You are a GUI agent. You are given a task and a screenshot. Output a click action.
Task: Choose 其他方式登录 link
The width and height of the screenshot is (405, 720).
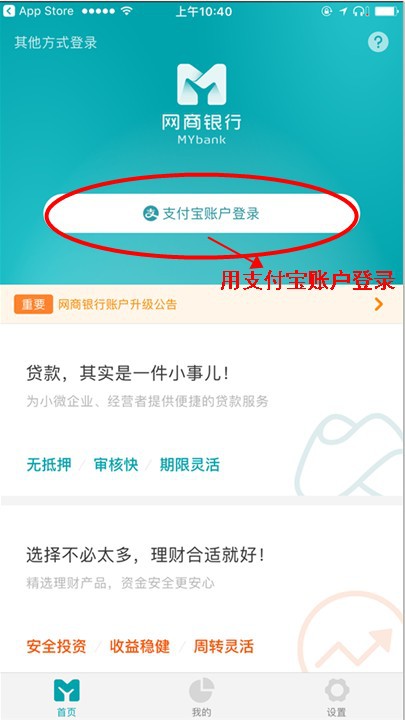(56, 43)
